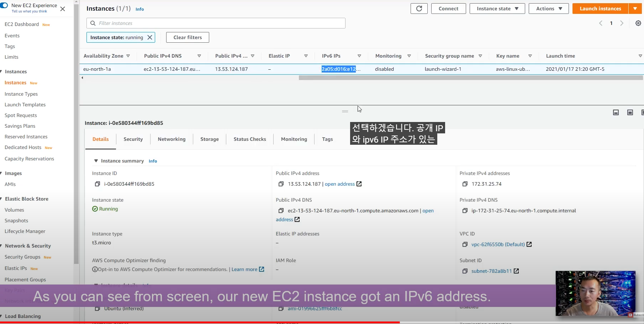
Task: Collapse the Elastic Block Store sidebar group
Action: (x=1, y=199)
